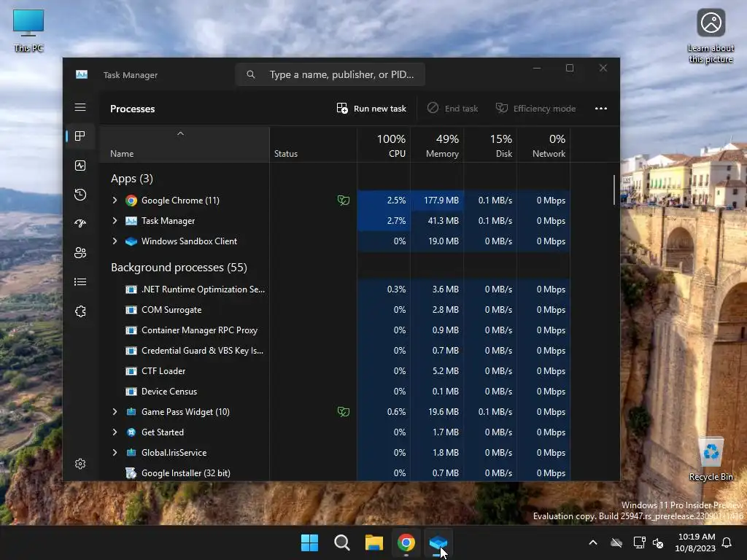Select the COM Surrogate process row

[x=334, y=310]
